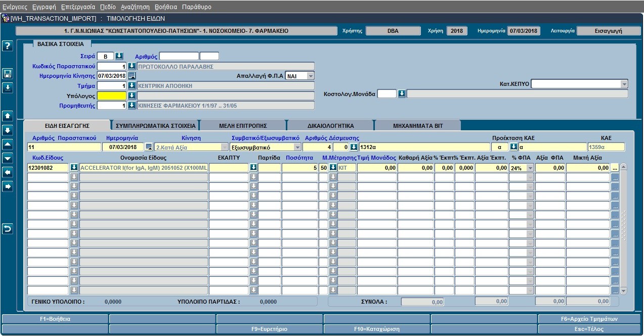644x336 pixels.
Task: Click the up-arrow navigation icon in sidebar
Action: pyautogui.click(x=8, y=116)
